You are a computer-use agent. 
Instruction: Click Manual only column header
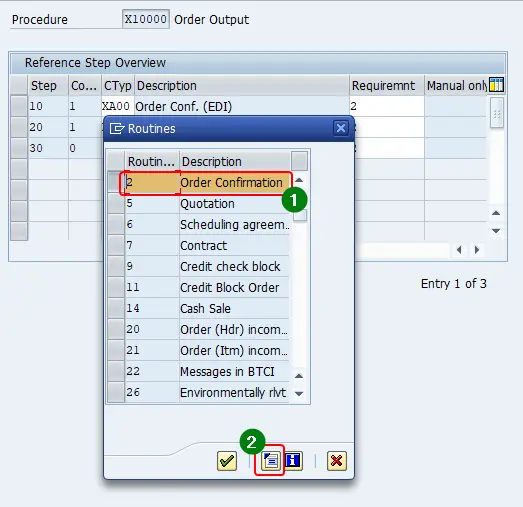pyautogui.click(x=456, y=85)
